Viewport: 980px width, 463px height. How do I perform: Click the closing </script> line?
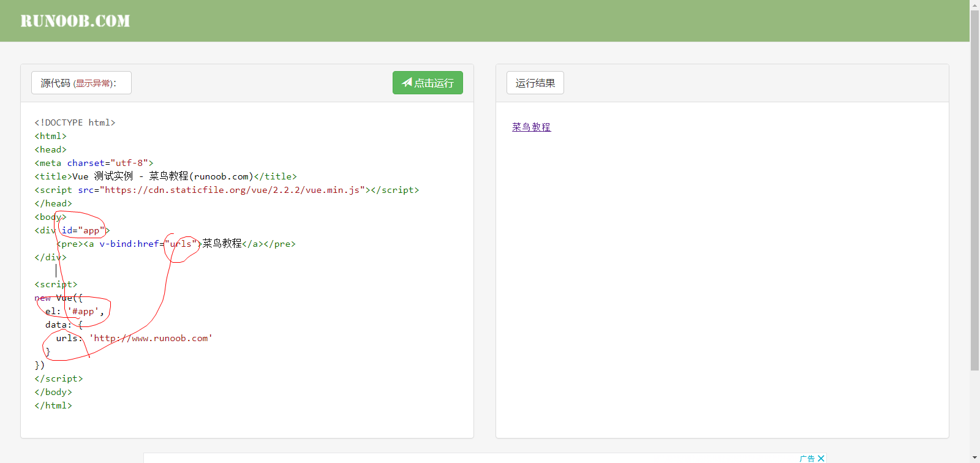click(59, 378)
